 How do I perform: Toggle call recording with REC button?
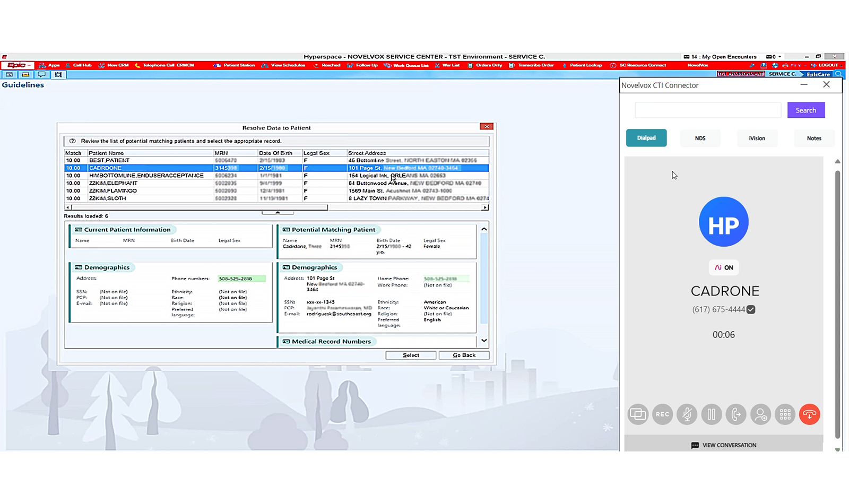point(662,414)
